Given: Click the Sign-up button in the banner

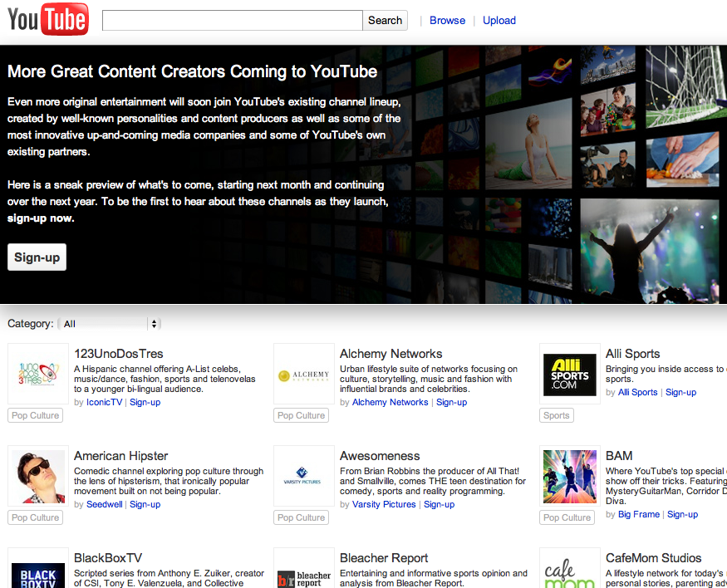Looking at the screenshot, I should (x=37, y=257).
